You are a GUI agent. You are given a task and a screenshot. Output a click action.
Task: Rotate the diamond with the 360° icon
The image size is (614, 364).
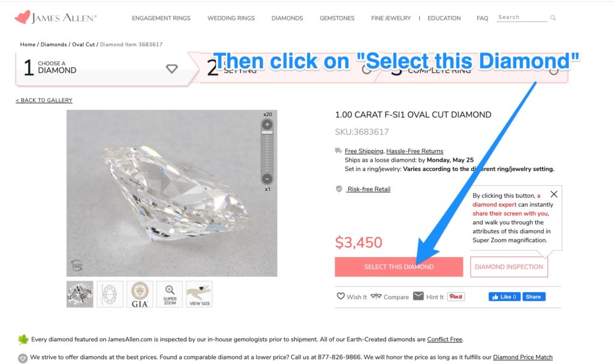click(x=77, y=266)
